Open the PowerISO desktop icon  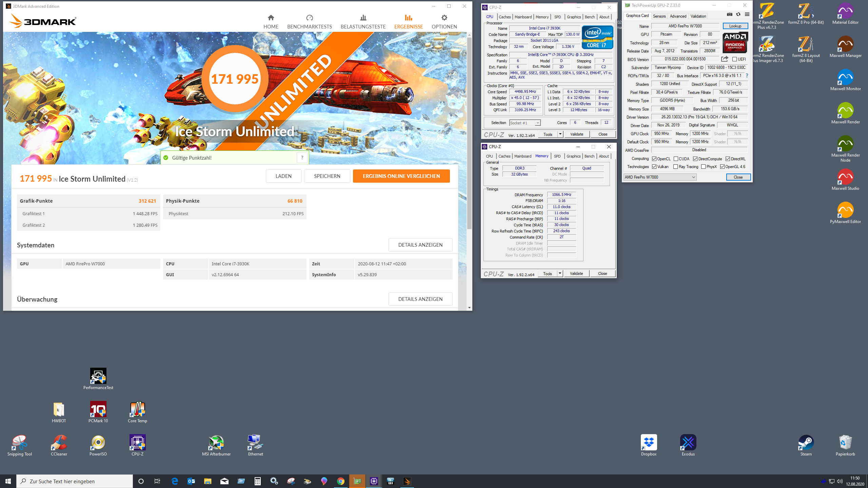[x=98, y=446]
